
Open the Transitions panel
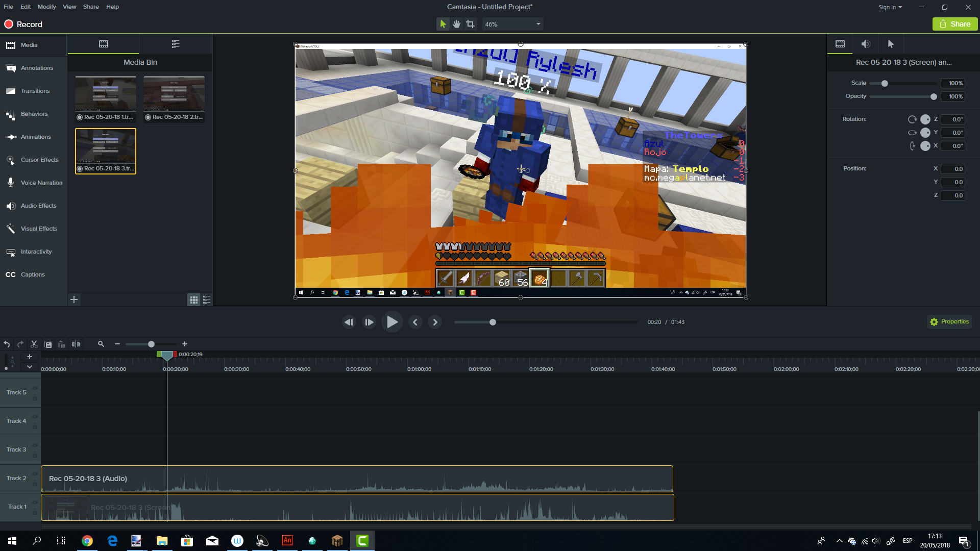pos(34,91)
